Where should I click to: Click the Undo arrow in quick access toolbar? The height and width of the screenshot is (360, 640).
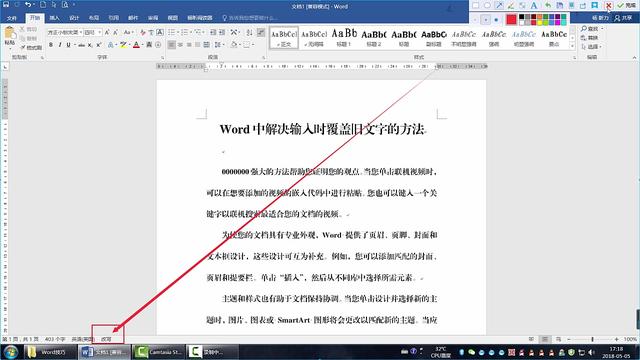click(x=28, y=5)
